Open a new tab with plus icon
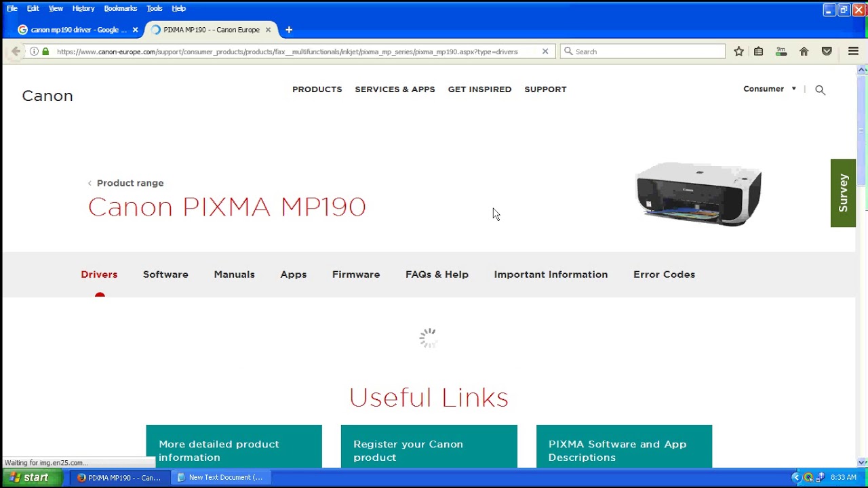 (x=289, y=30)
